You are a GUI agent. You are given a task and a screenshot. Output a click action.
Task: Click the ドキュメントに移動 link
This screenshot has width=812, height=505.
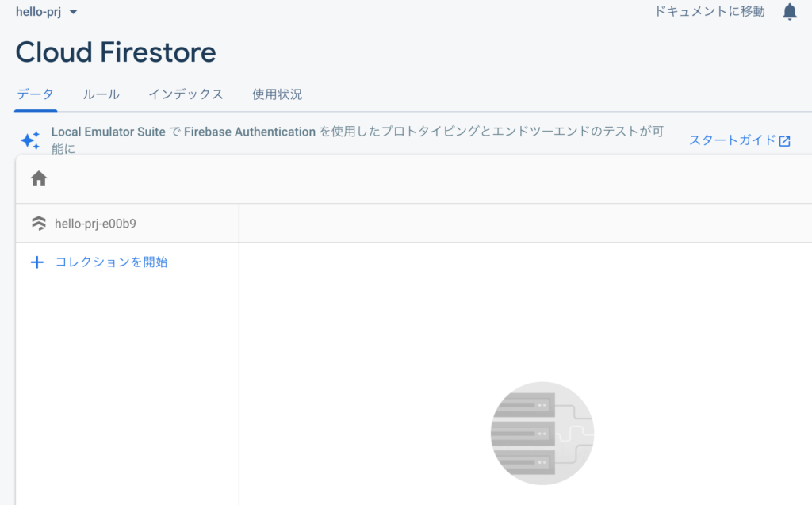coord(708,11)
